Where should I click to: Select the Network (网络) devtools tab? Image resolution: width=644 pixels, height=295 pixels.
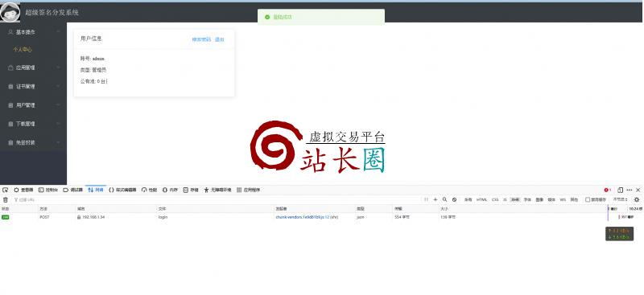(96, 190)
